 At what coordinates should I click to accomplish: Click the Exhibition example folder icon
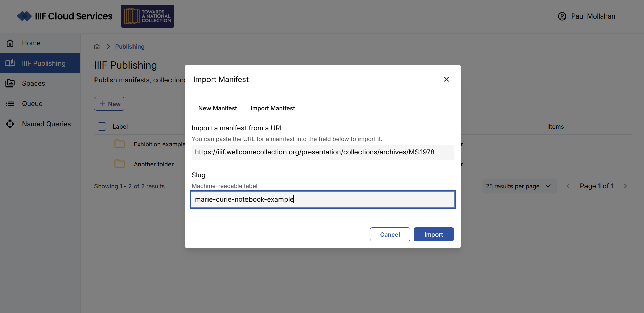click(x=119, y=144)
